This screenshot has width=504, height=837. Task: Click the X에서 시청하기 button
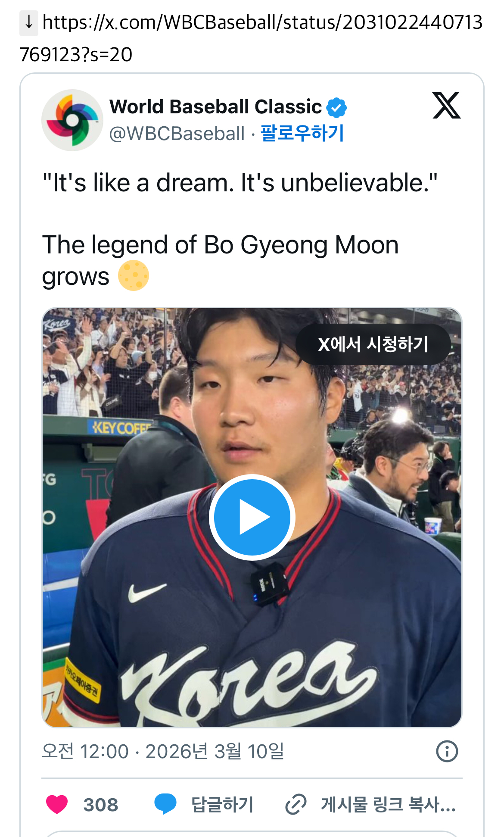click(373, 344)
